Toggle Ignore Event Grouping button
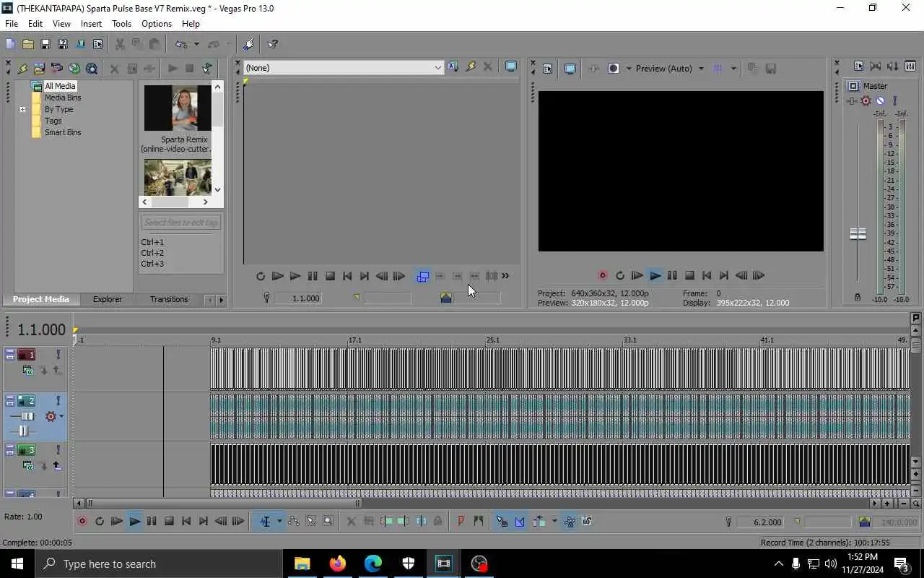 (x=587, y=522)
